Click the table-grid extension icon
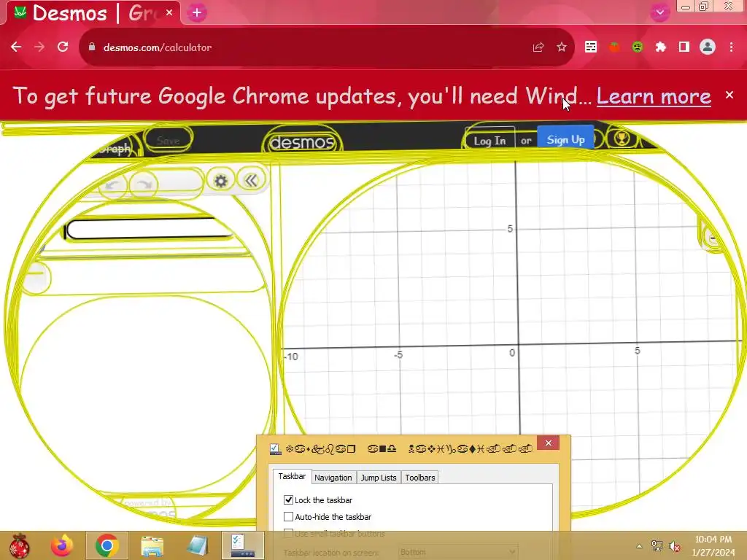The width and height of the screenshot is (747, 560). point(591,47)
